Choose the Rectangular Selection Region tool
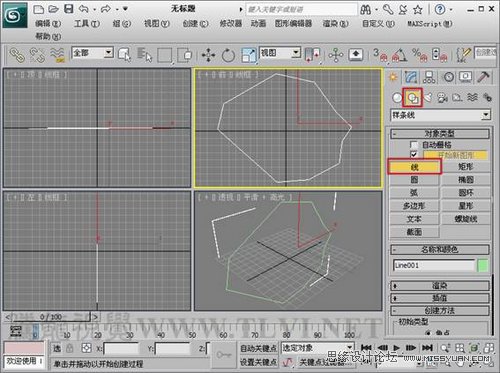 (x=164, y=55)
